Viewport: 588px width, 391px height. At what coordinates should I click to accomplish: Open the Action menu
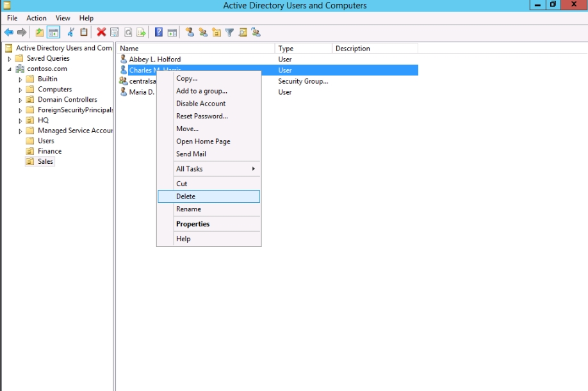[x=37, y=18]
